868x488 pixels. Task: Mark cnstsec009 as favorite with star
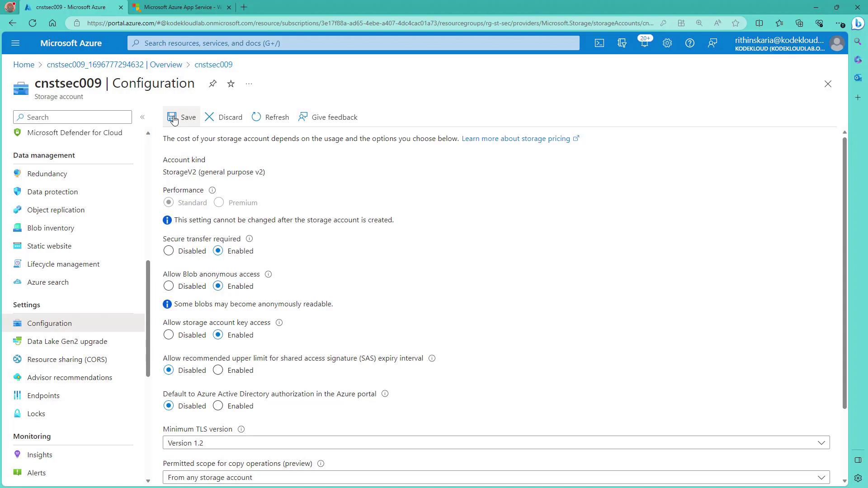231,84
